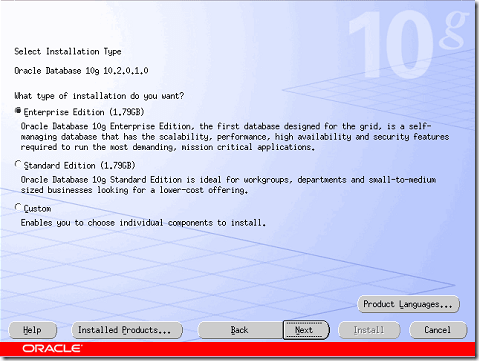479x361 pixels.
Task: Click the 'Select Installation Type' heading
Action: (x=68, y=52)
